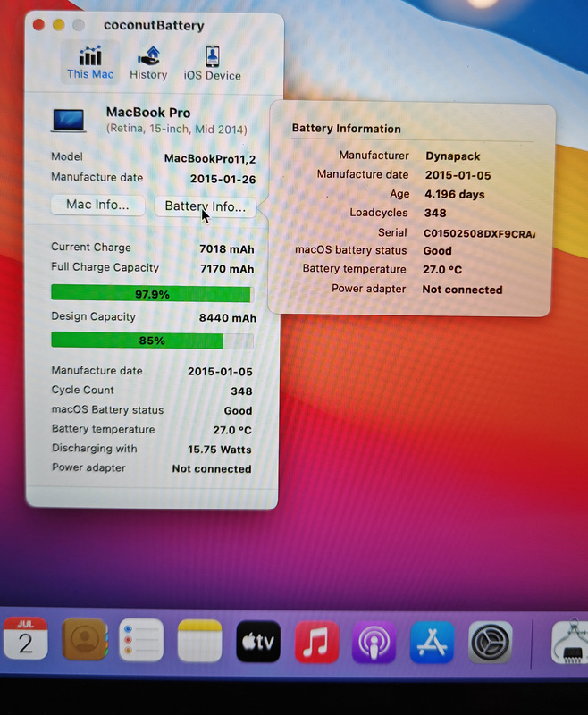Screen dimensions: 588x715
Task: Click the MacBook Pro laptop icon
Action: click(69, 121)
